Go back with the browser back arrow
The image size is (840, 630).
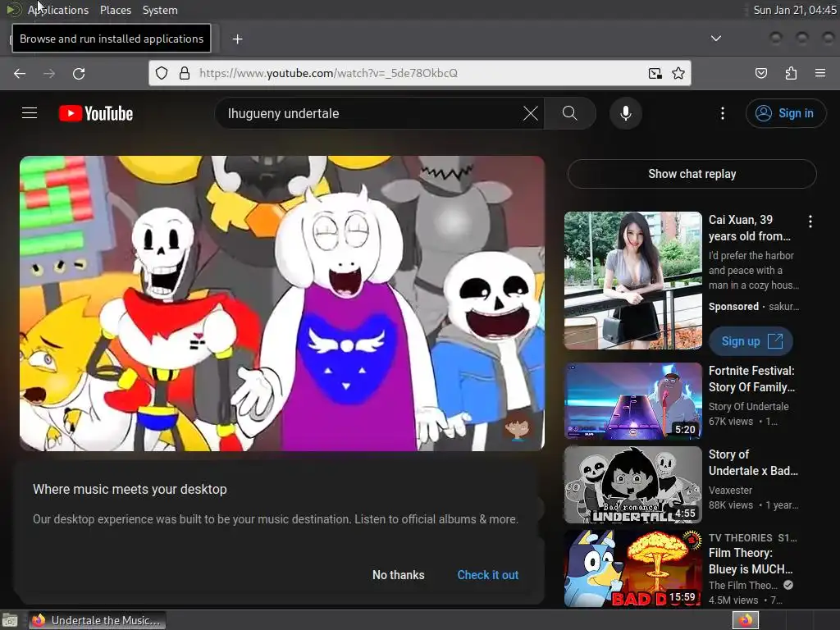pos(20,73)
